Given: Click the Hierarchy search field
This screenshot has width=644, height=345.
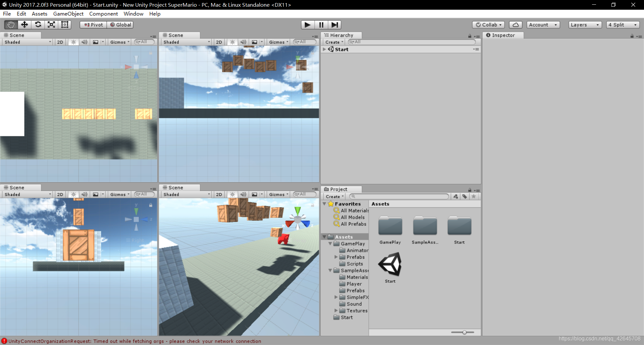Looking at the screenshot, I should pos(412,42).
